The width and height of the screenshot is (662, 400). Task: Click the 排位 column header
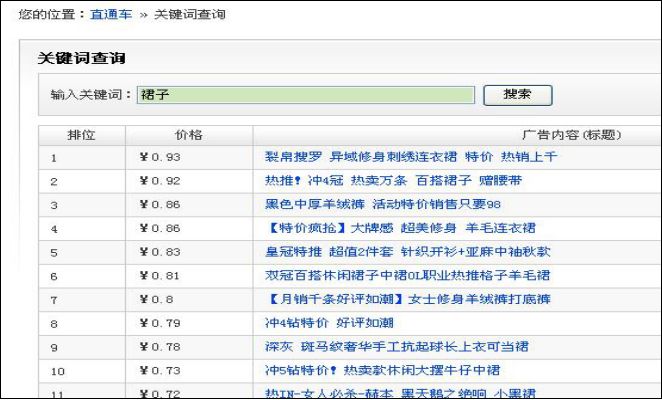(81, 135)
